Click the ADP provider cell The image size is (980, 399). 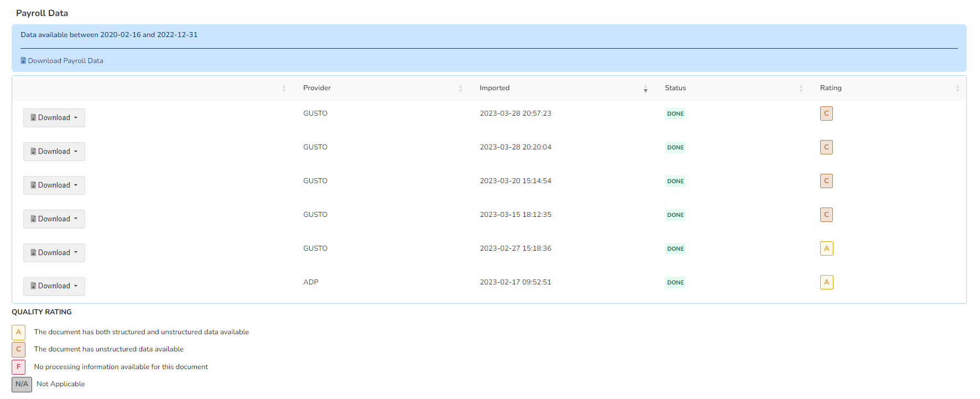(311, 282)
